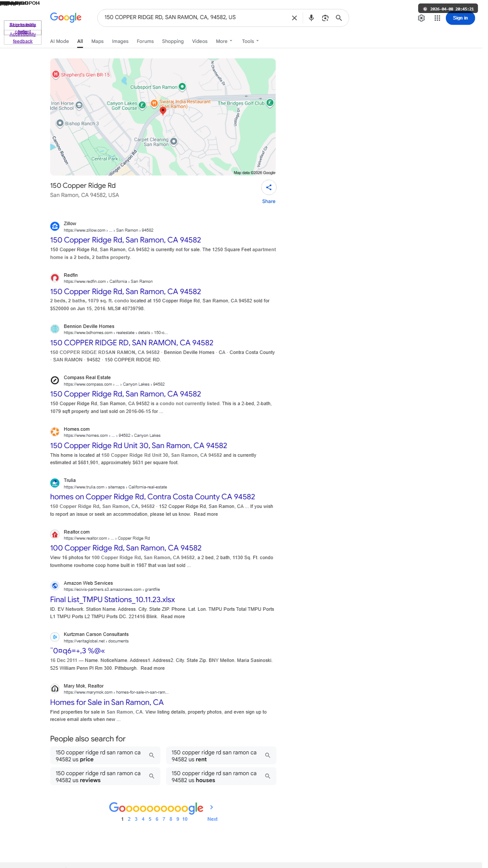488x868 pixels.
Task: Search related query ending in houses
Action: (x=221, y=776)
